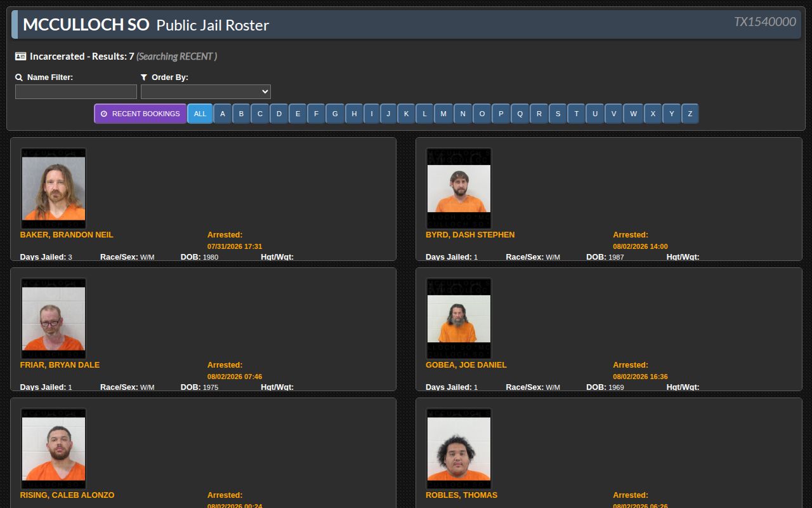This screenshot has height=508, width=812.
Task: Click arrest date 08/02/2026 14:00
Action: (640, 246)
